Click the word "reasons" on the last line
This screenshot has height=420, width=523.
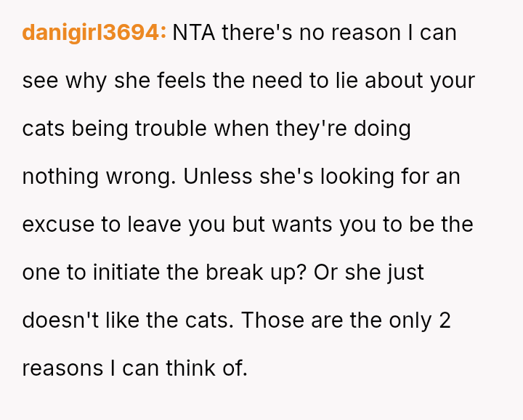point(62,368)
